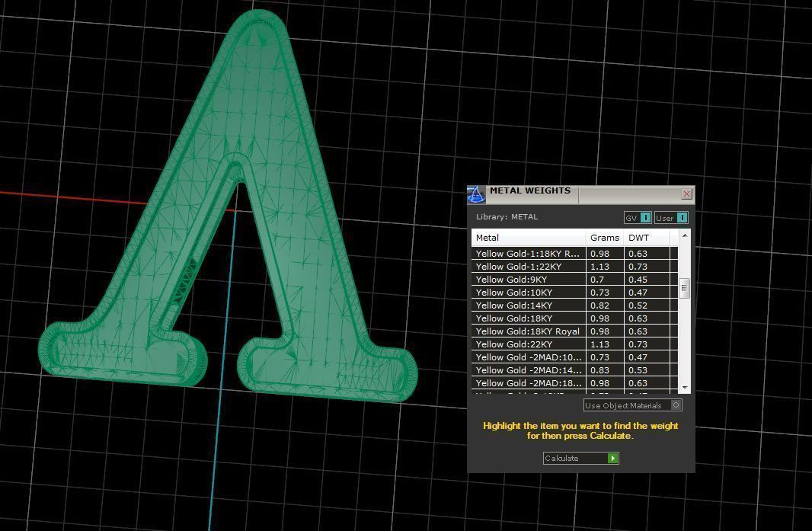This screenshot has width=812, height=531.
Task: Select Yellow Gold -2MAD:18... row
Action: point(574,383)
